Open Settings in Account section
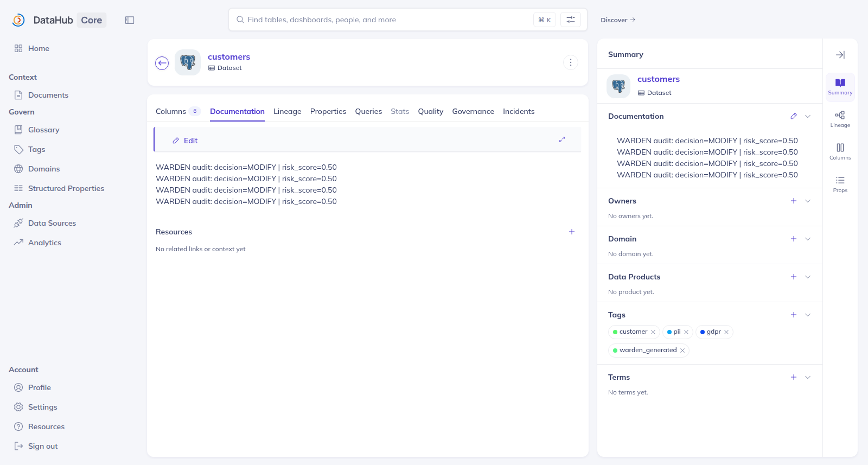 (42, 407)
